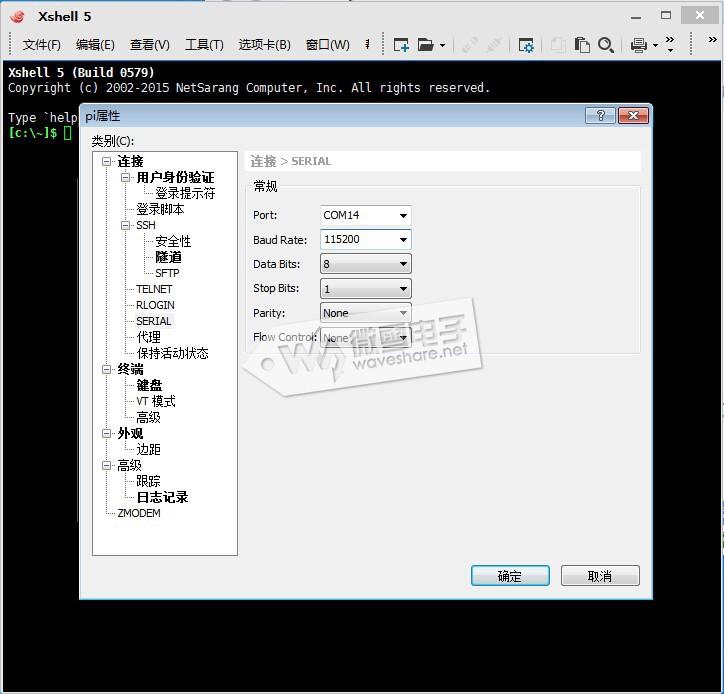The width and height of the screenshot is (724, 694).
Task: Click the Print toolbar icon
Action: pyautogui.click(x=639, y=45)
